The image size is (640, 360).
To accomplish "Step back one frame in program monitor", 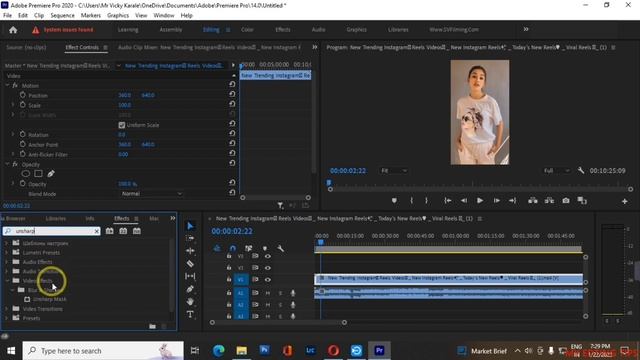I will pyautogui.click(x=464, y=200).
